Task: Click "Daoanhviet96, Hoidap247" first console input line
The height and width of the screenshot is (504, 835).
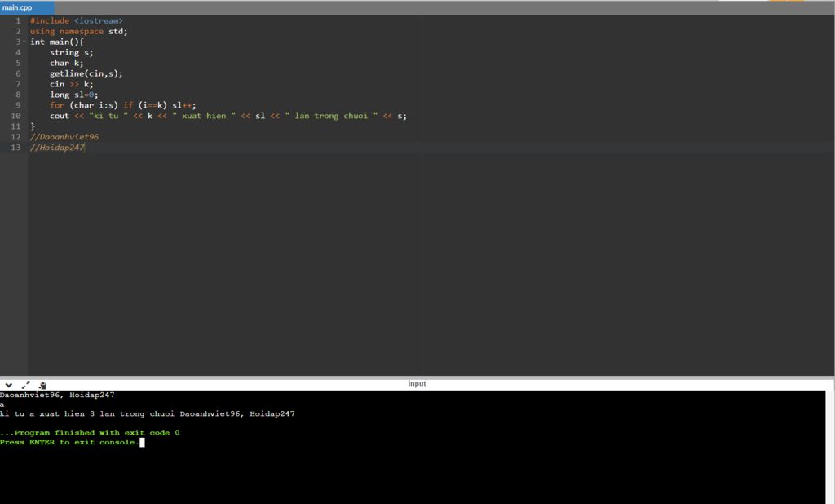Action: click(x=57, y=395)
